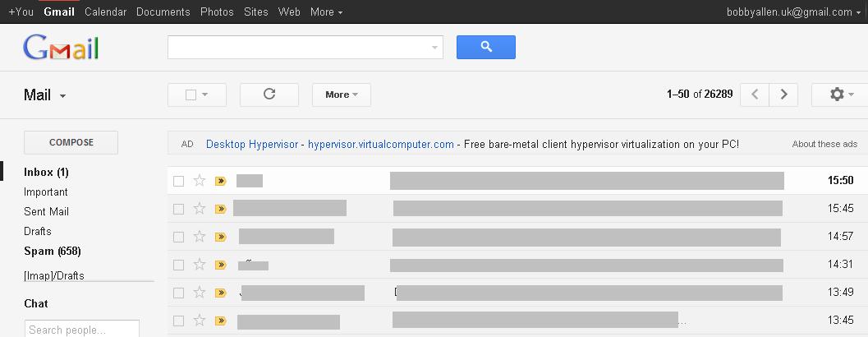Open Documents from the top bar
This screenshot has height=337, width=868.
tap(163, 12)
